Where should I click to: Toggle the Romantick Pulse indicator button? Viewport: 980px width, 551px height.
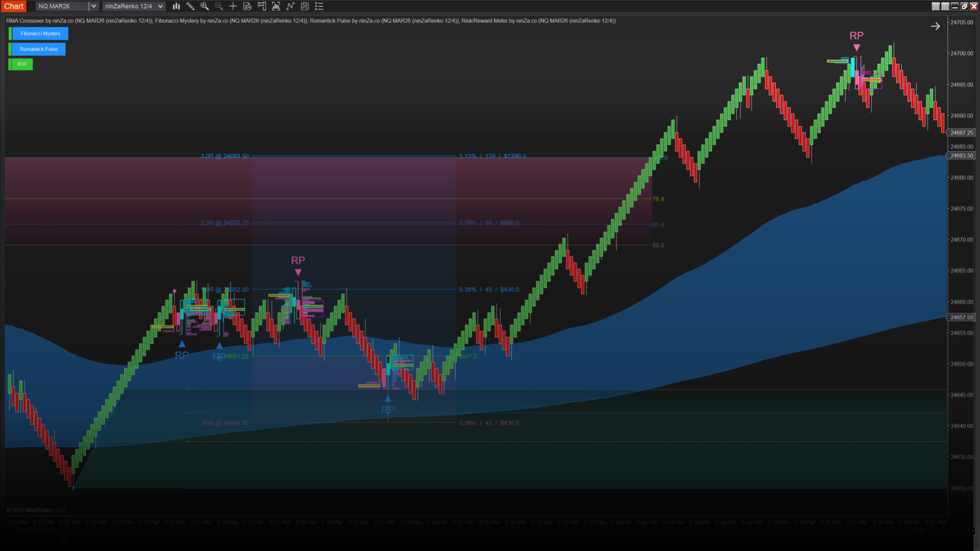[x=39, y=49]
